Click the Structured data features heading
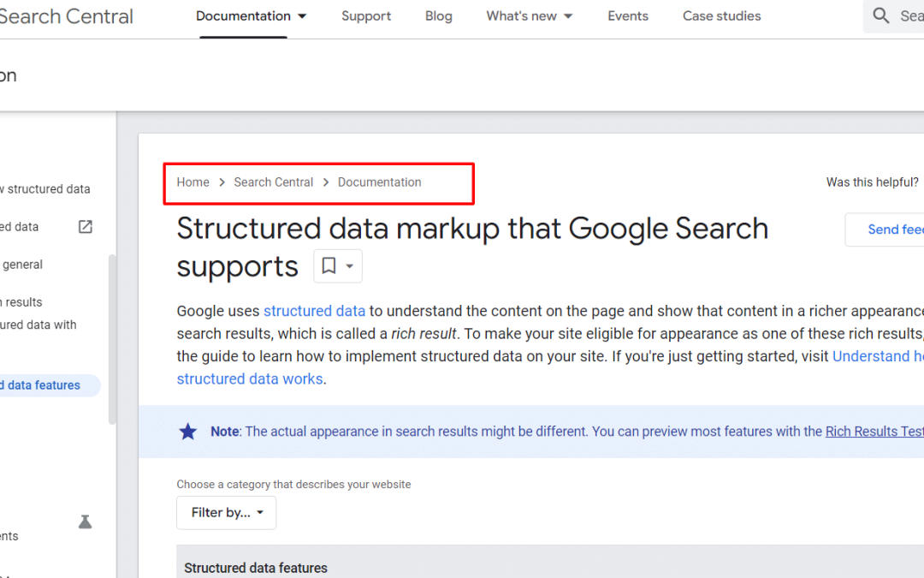 256,568
